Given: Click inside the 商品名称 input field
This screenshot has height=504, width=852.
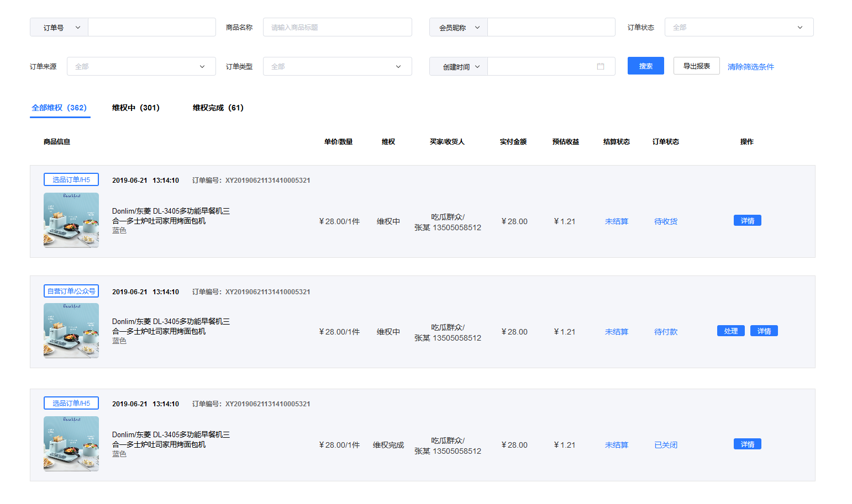Looking at the screenshot, I should click(337, 26).
